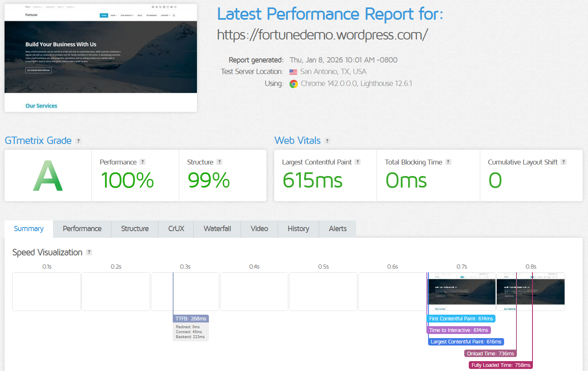This screenshot has height=371, width=588.
Task: Click the Chrome browser icon
Action: tap(294, 84)
